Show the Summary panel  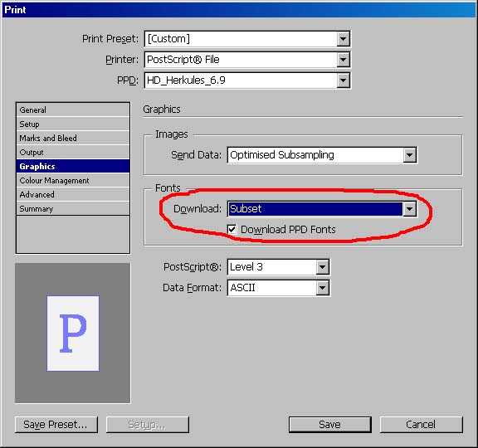pyautogui.click(x=73, y=208)
